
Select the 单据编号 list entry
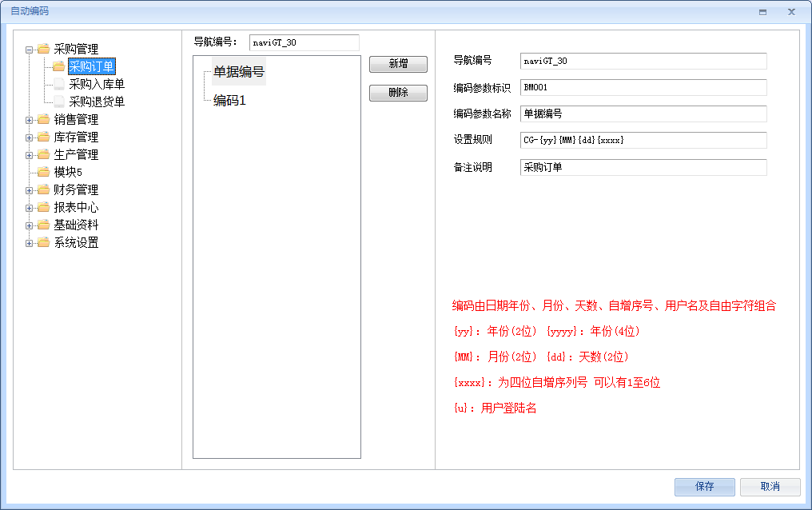click(238, 72)
